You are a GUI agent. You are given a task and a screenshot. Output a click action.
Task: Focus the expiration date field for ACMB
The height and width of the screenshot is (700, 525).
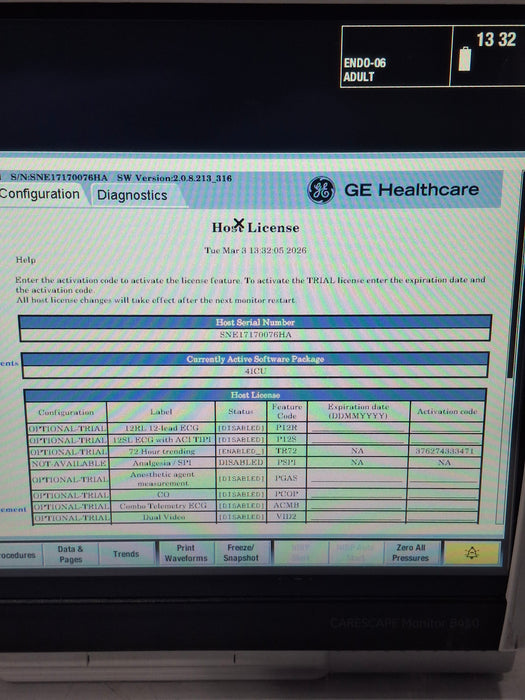point(358,505)
